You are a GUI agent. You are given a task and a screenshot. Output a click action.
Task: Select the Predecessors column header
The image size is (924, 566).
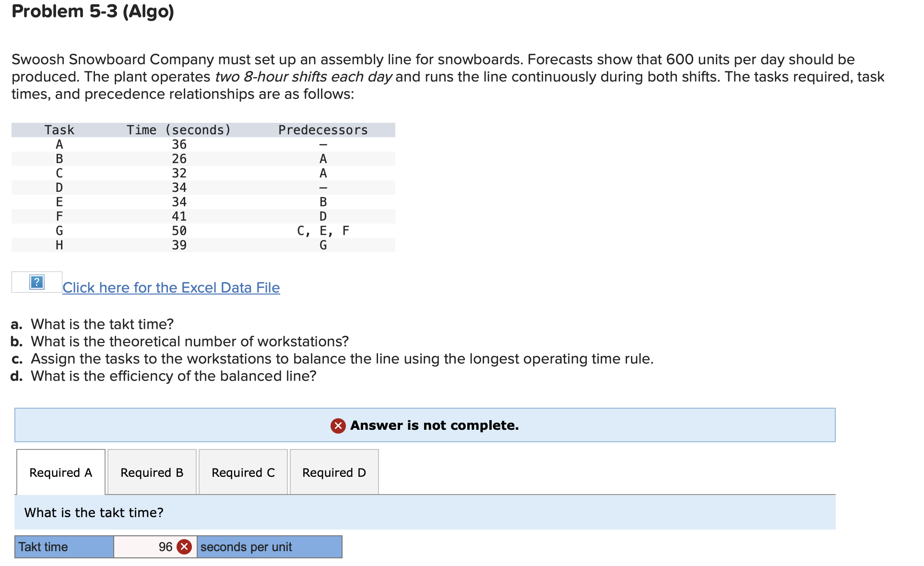pos(323,130)
